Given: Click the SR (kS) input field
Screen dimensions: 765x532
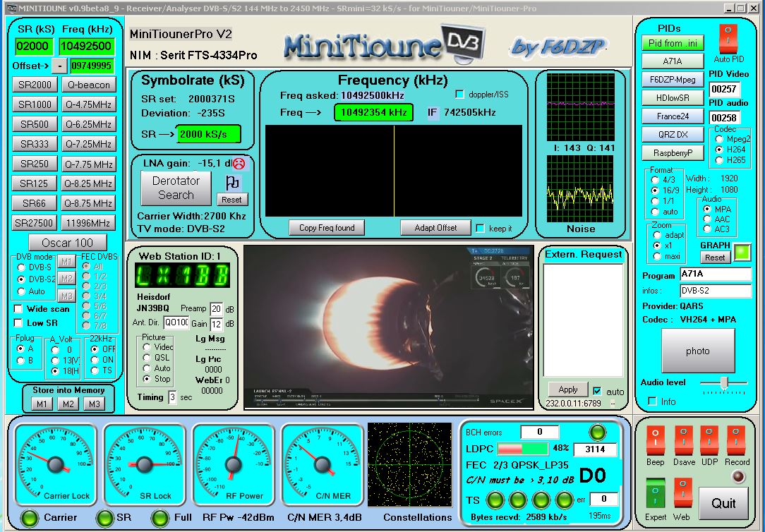Looking at the screenshot, I should [34, 47].
